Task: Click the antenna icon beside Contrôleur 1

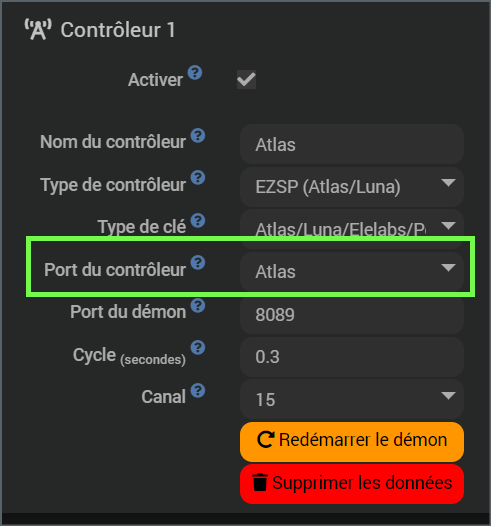Action: (38, 30)
